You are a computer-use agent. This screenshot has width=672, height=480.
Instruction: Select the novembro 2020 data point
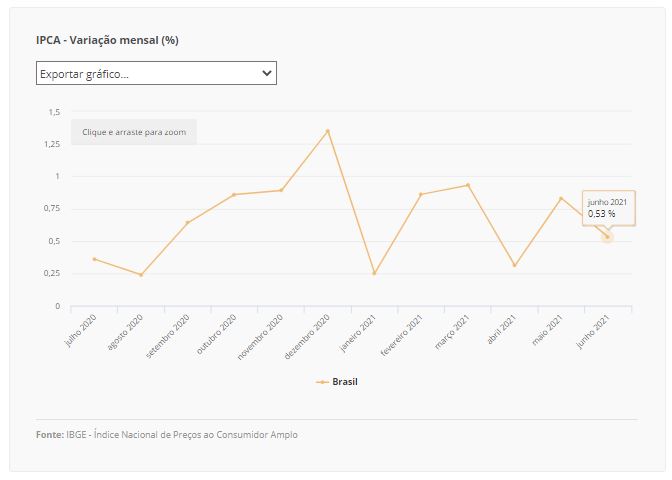tap(281, 190)
